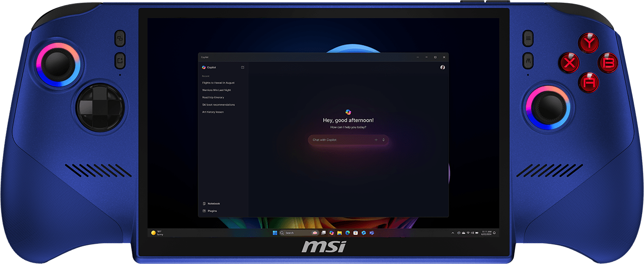Start a new chat with the compose icon
Image resolution: width=644 pixels, height=264 pixels.
click(x=243, y=67)
